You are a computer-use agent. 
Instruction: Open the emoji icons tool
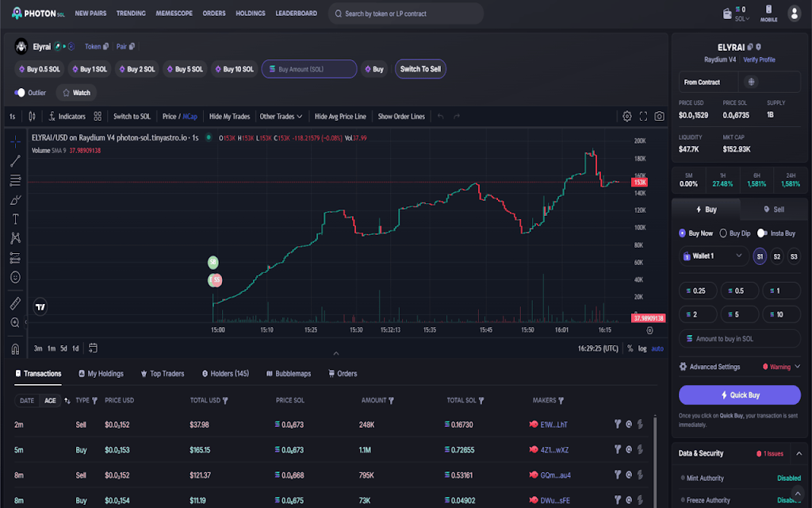pos(16,277)
